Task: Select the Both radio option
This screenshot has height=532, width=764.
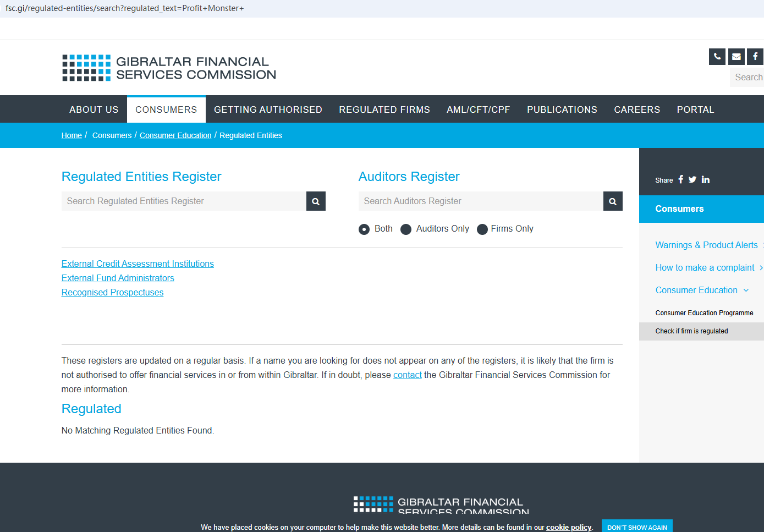Action: 364,229
